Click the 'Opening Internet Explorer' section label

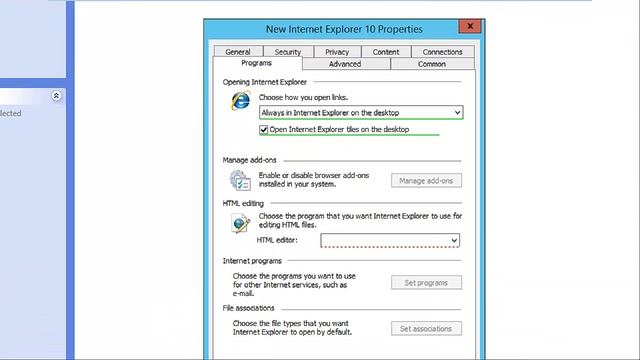264,82
